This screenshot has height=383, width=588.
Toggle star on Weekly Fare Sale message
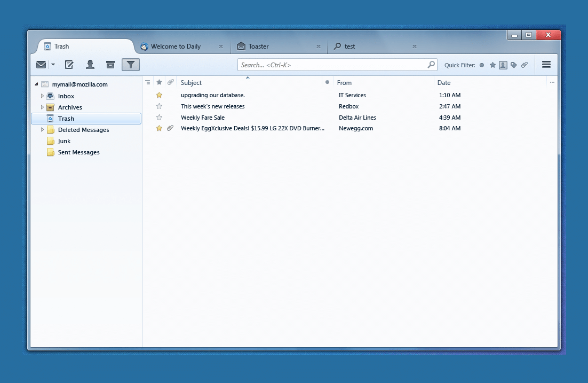159,118
